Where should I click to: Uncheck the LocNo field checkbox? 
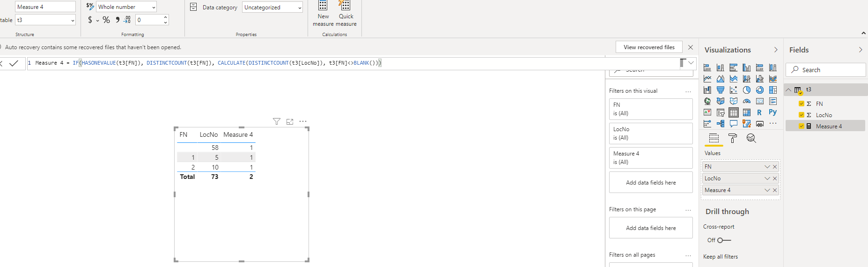tap(802, 115)
